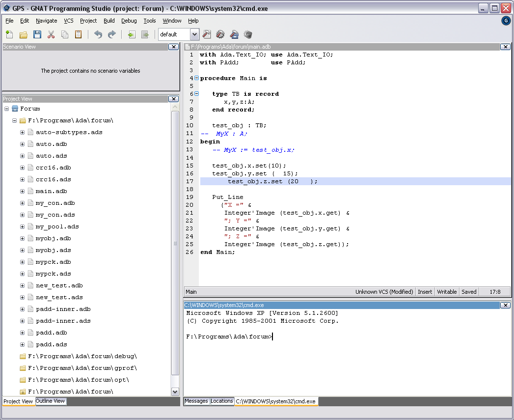Viewport: 514px width, 420px height.
Task: Collapse the Forum project root node
Action: (7, 109)
